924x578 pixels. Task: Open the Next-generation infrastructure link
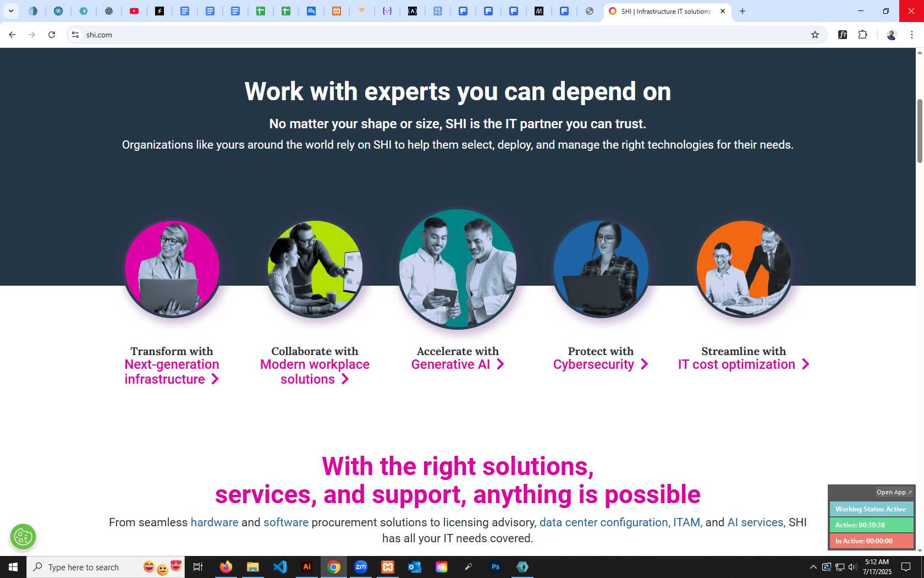click(172, 372)
